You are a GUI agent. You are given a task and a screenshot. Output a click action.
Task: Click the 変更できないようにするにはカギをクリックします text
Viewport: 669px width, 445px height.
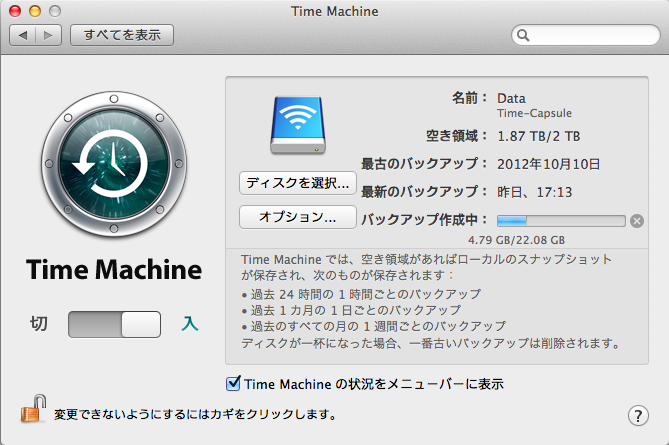[x=195, y=414]
